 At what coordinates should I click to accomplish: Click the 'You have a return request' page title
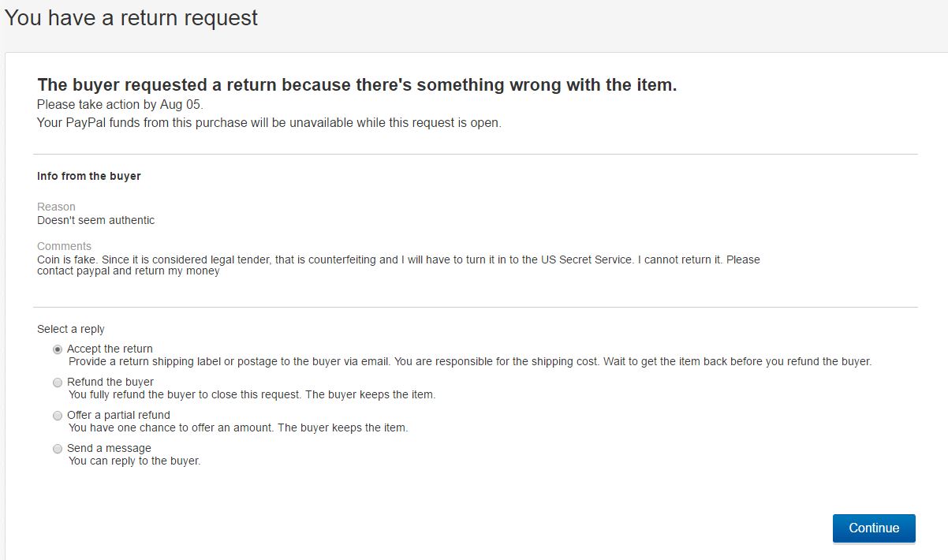pyautogui.click(x=132, y=18)
